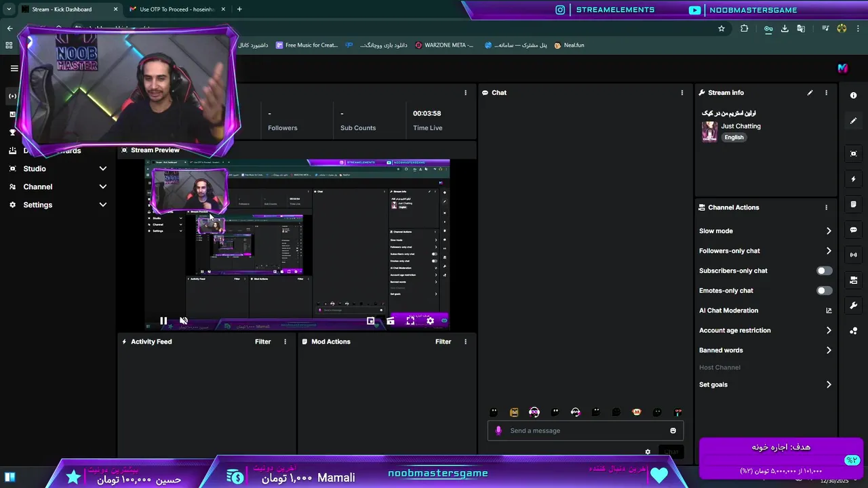Click the channel actions icon in right sidebar
The image size is (868, 488).
853,280
